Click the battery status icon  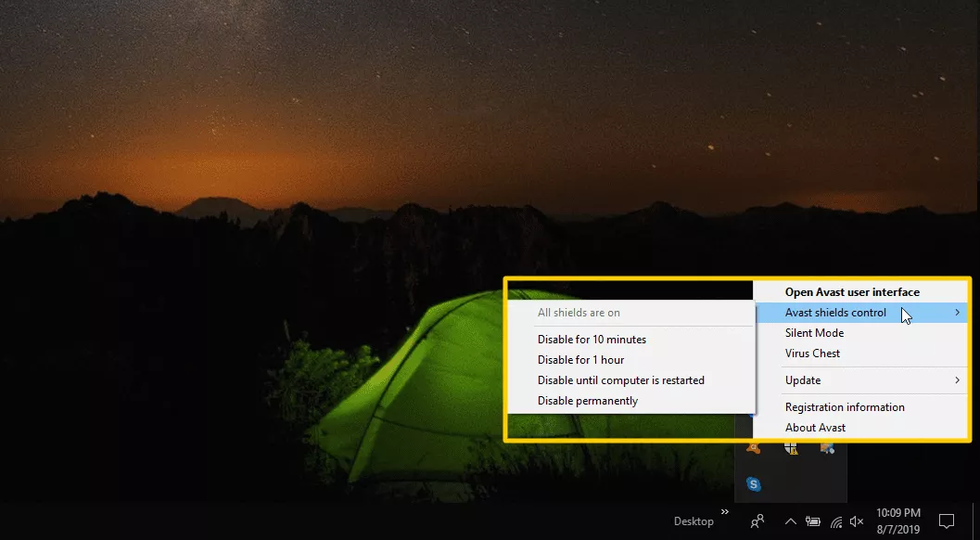(x=813, y=521)
